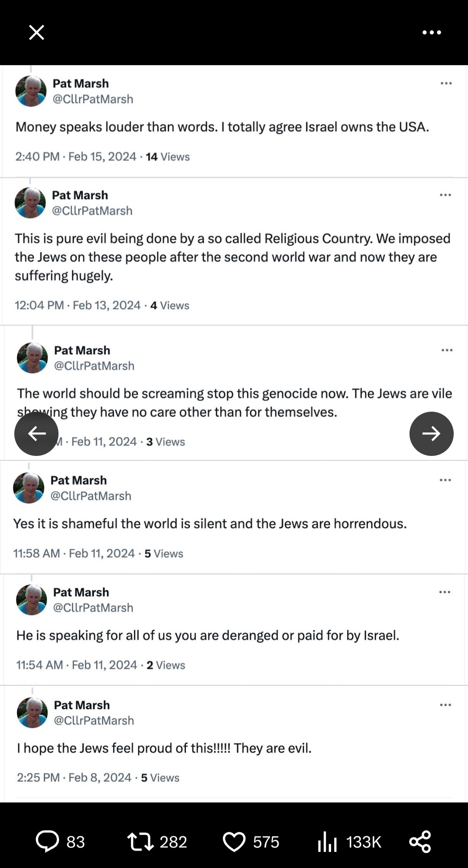Go to the previous image
The height and width of the screenshot is (868, 468).
(36, 433)
